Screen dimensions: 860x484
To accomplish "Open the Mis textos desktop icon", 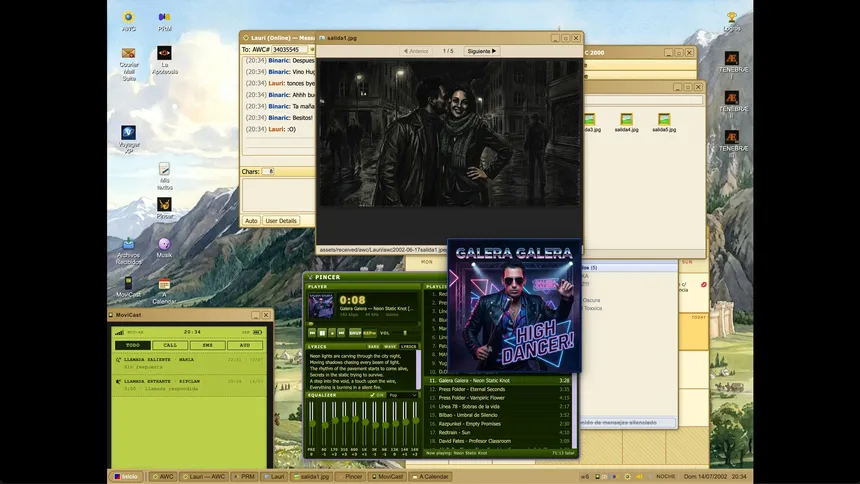I will click(x=164, y=176).
